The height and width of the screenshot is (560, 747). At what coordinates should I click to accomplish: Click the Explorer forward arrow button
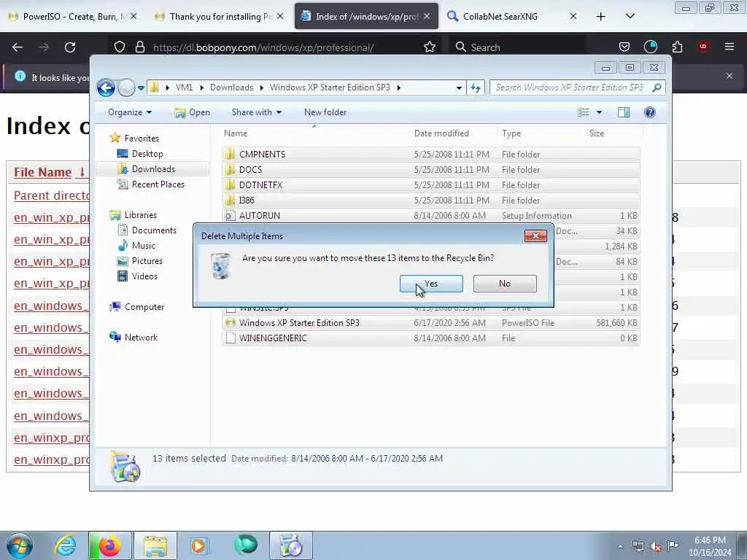[126, 87]
